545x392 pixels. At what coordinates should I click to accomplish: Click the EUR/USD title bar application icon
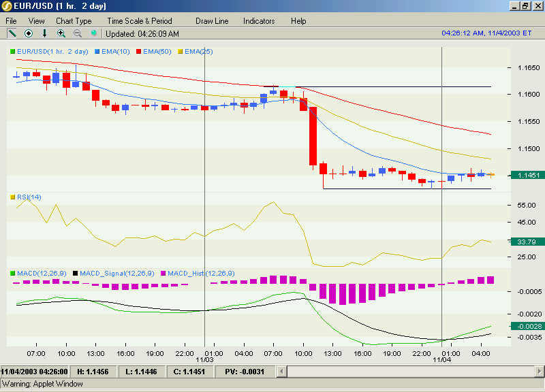(7, 6)
